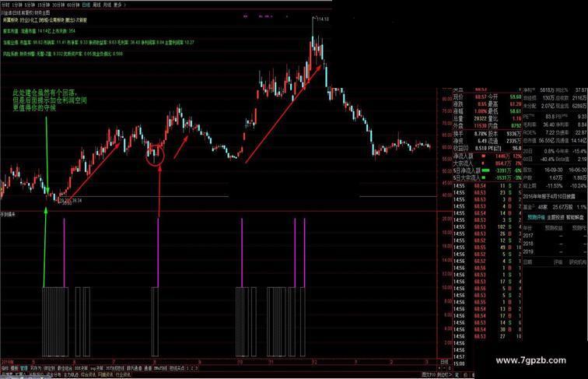The height and width of the screenshot is (379, 588).
Task: Click the 总量 value 20322
Action: [x=481, y=118]
